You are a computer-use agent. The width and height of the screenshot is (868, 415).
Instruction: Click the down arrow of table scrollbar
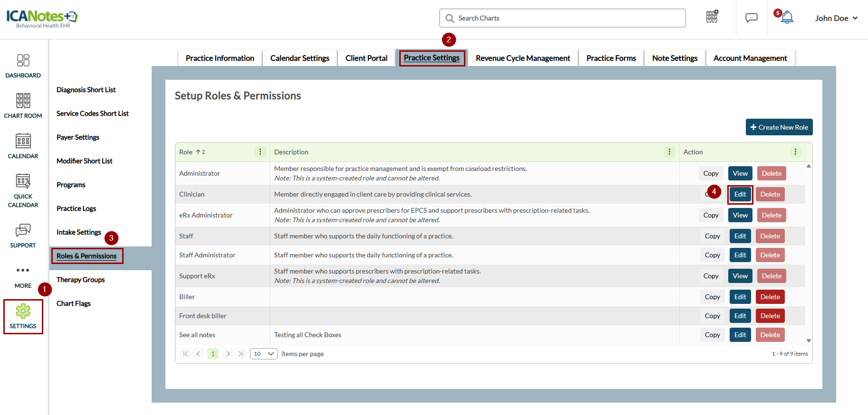click(809, 340)
